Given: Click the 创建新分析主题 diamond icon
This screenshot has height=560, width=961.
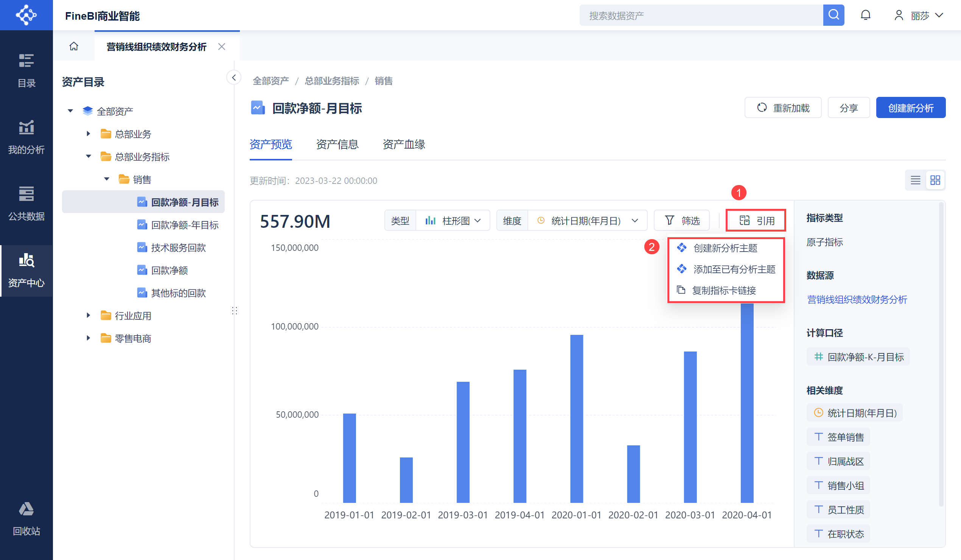Looking at the screenshot, I should coord(682,248).
